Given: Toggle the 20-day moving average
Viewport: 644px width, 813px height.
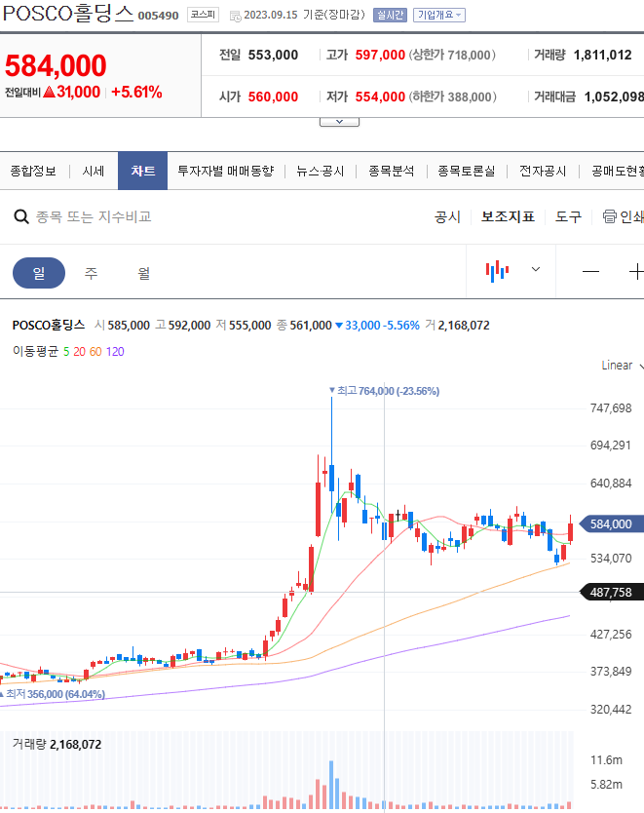Looking at the screenshot, I should [79, 352].
